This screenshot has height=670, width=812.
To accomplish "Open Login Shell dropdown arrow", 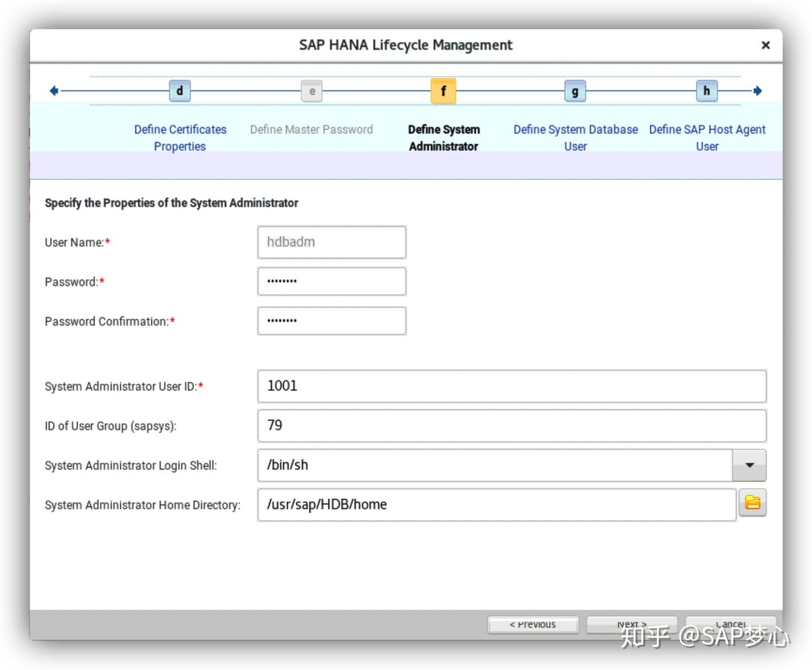I will click(x=749, y=465).
